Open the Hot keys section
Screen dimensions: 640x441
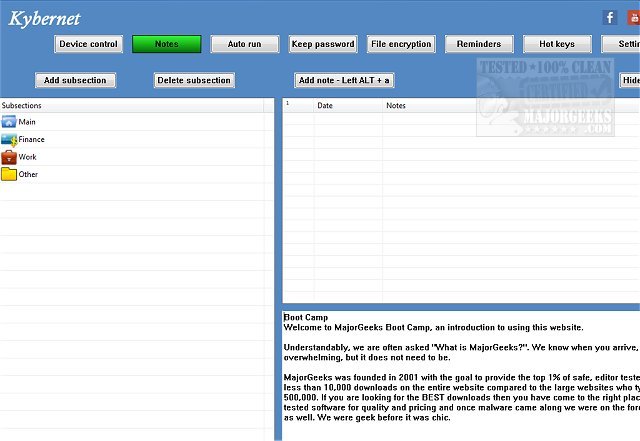[x=557, y=44]
